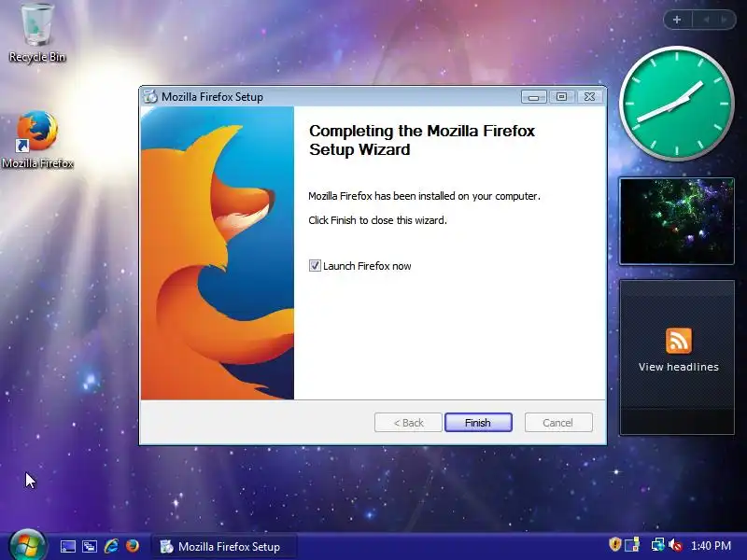Click 'Mozilla Firefox has been installed' text
This screenshot has height=560, width=747.
(424, 196)
